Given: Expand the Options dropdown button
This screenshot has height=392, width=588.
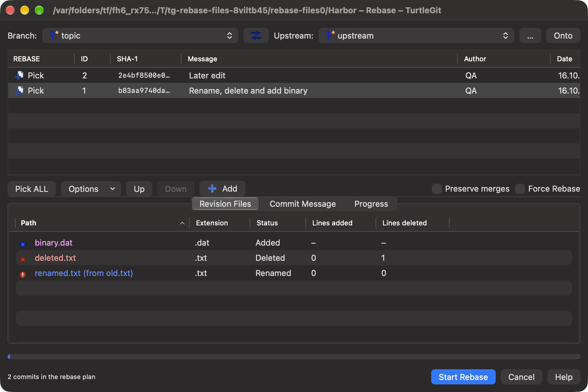Looking at the screenshot, I should (x=91, y=189).
